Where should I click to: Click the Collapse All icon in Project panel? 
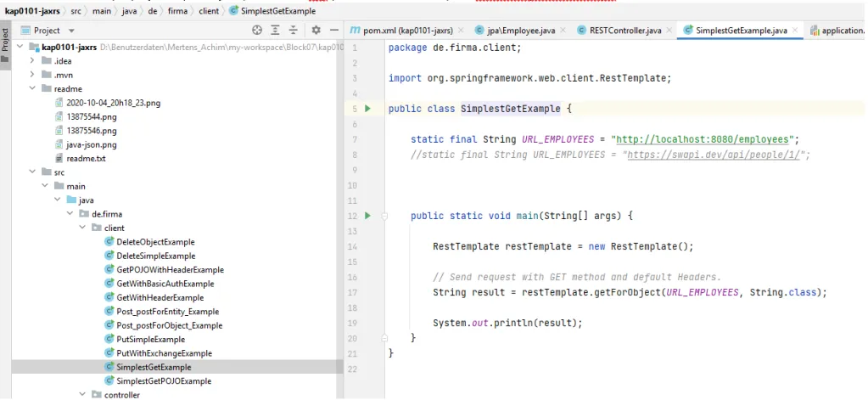click(x=294, y=31)
